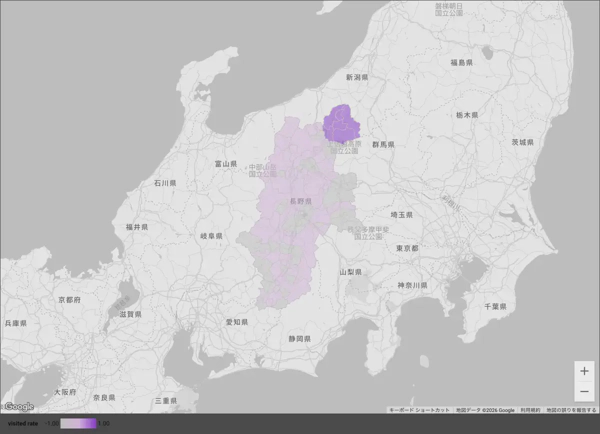Click the 千葉県 map label
Viewport: 600px width, 434px height.
pyautogui.click(x=495, y=306)
